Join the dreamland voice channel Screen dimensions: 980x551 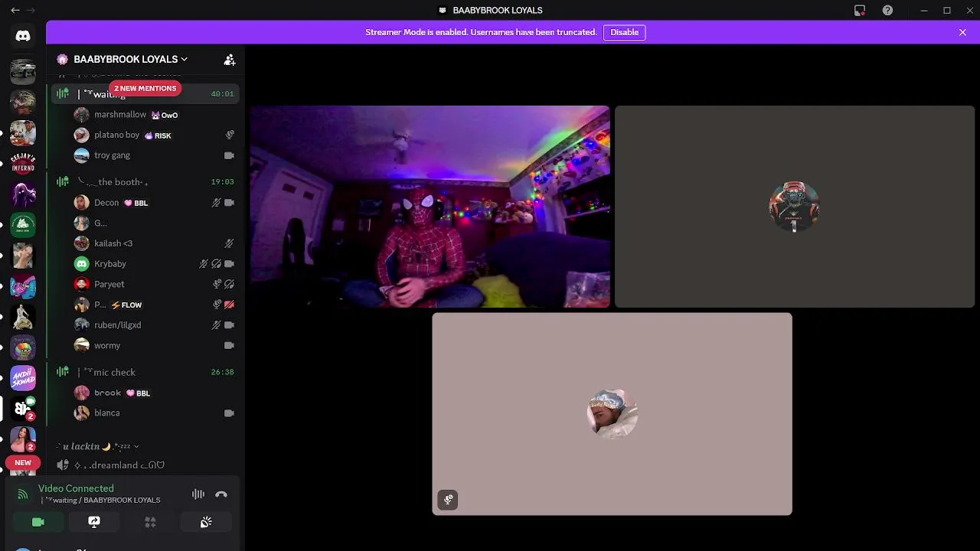tap(145, 465)
